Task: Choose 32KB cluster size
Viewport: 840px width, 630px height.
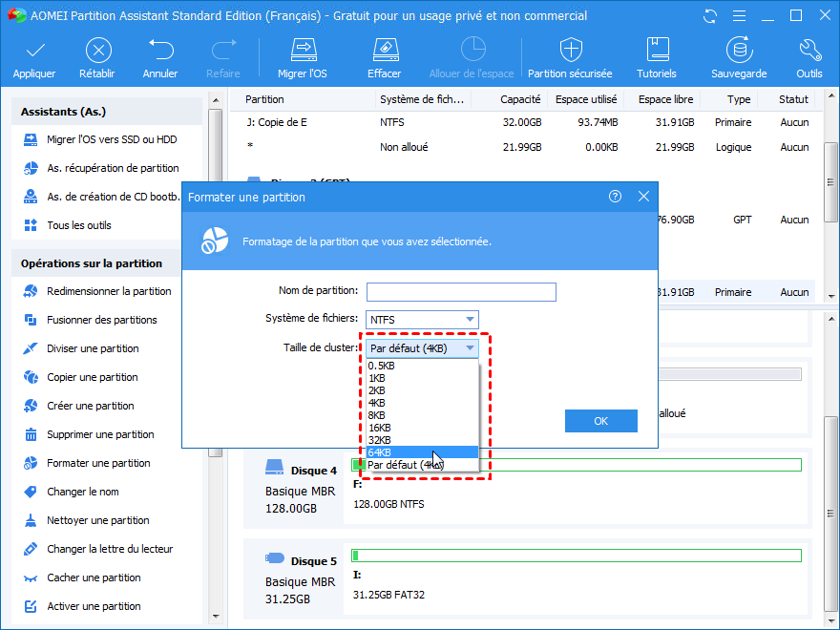Action: pyautogui.click(x=422, y=440)
